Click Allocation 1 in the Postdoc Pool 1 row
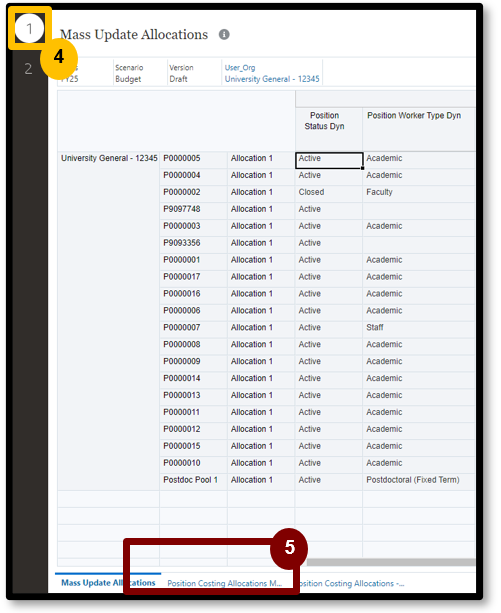501x613 pixels. (x=261, y=480)
